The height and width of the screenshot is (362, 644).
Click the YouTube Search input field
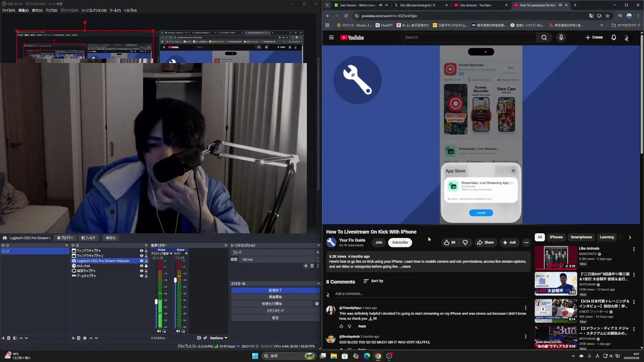pos(469,37)
